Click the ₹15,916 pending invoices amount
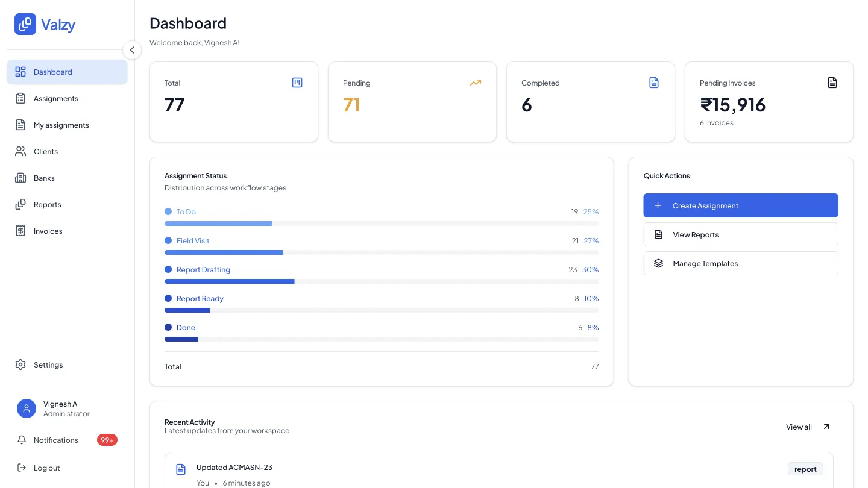Viewport: 868px width, 488px height. [733, 105]
